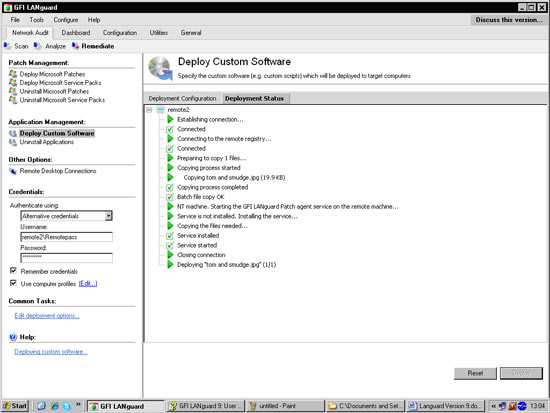Click GFI LANguard title bar icon
Screen dimensions: 550x413
(7, 7)
